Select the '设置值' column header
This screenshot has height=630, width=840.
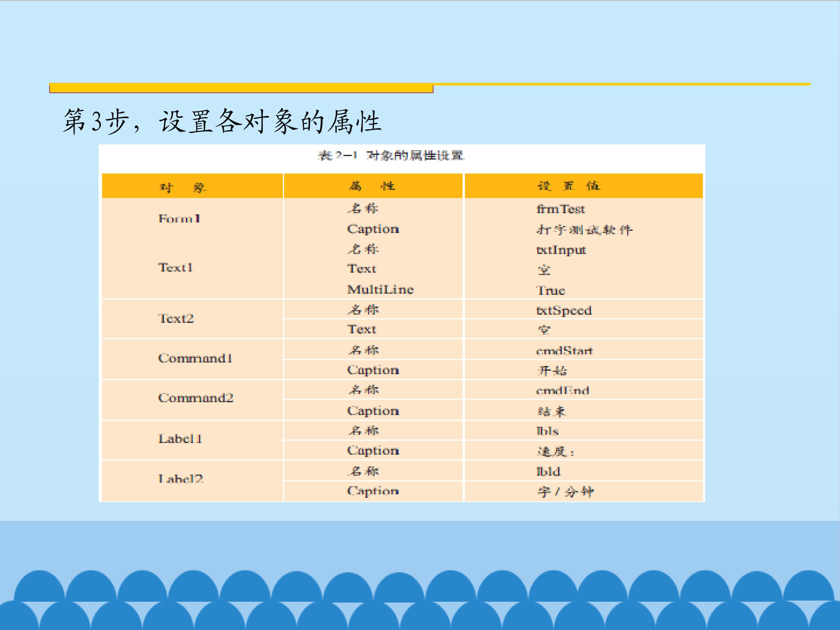tap(584, 186)
